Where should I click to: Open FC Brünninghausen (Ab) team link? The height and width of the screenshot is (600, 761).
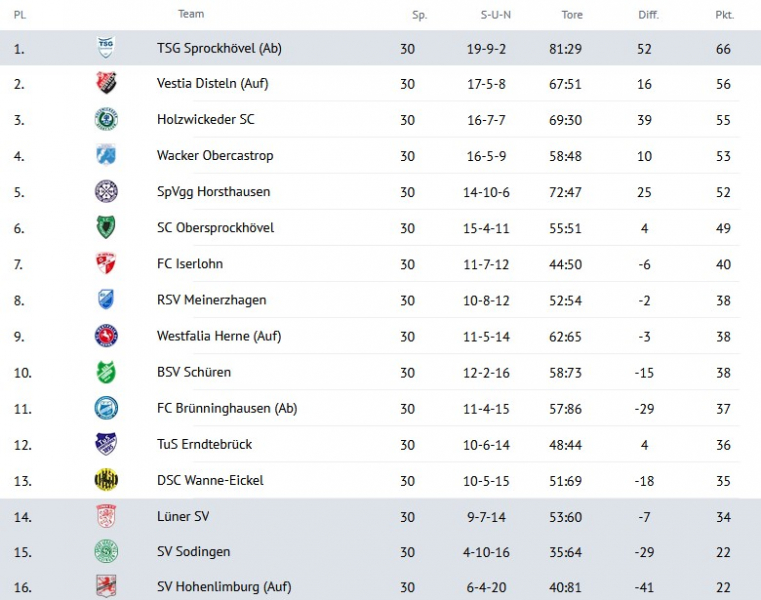pyautogui.click(x=227, y=408)
